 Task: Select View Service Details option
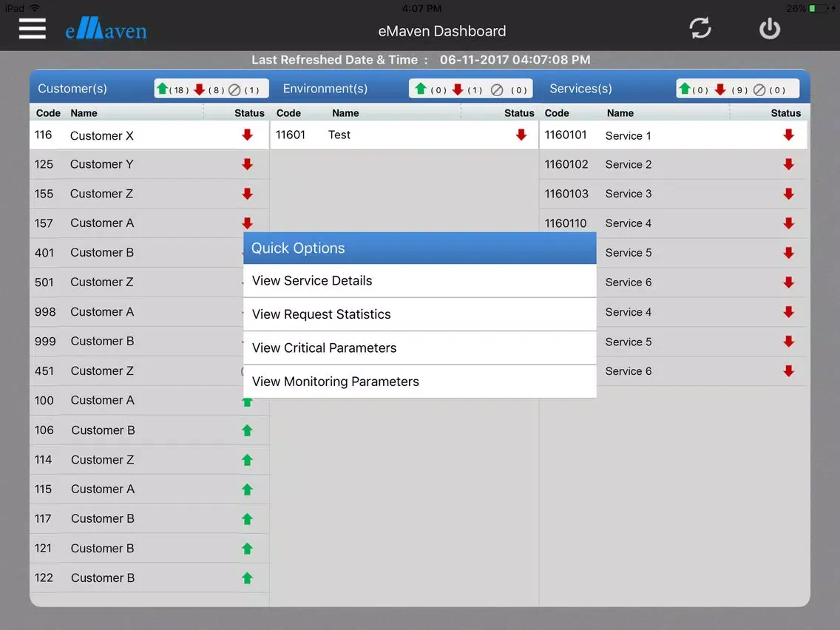click(x=419, y=281)
